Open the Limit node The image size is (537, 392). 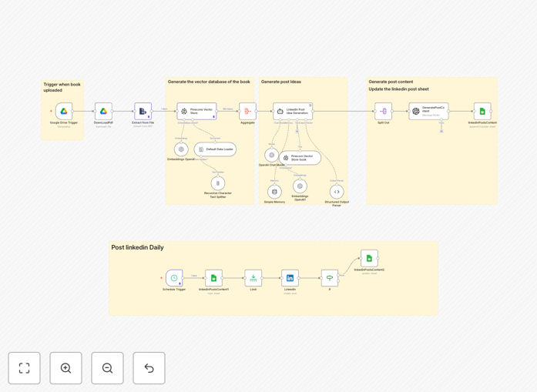coord(253,278)
